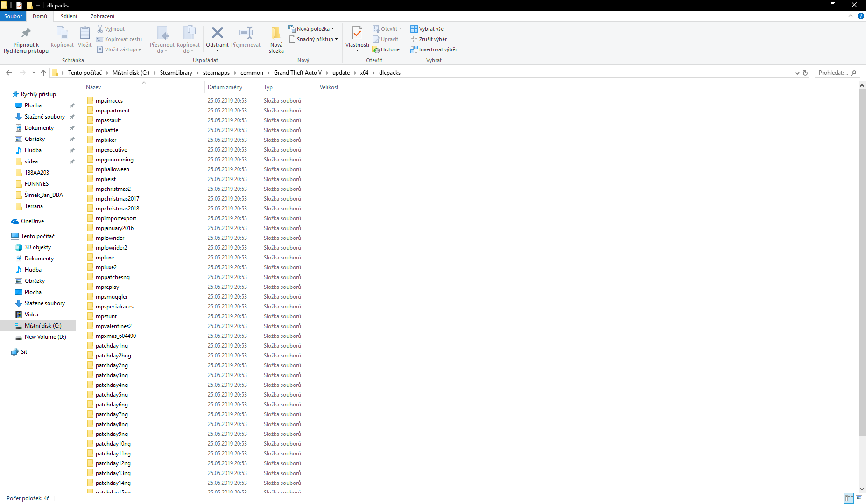
Task: Expand the address bar history dropdown
Action: (x=797, y=73)
